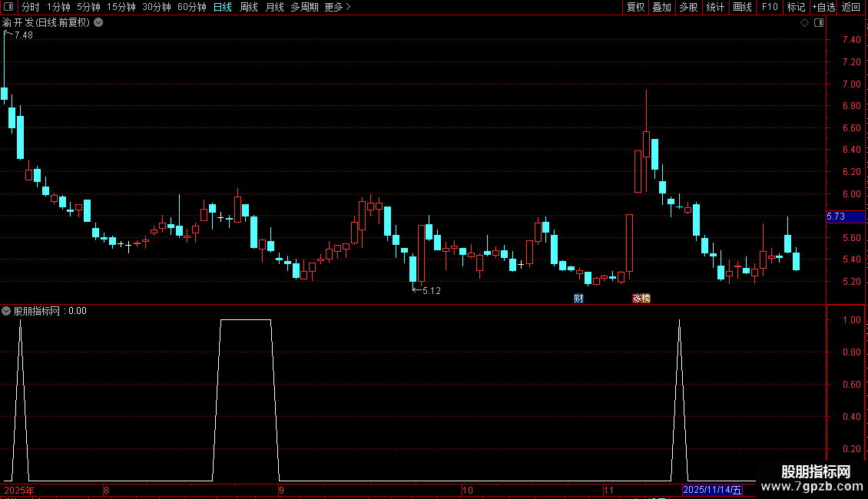Click the 5.73 current price label

pyautogui.click(x=845, y=216)
